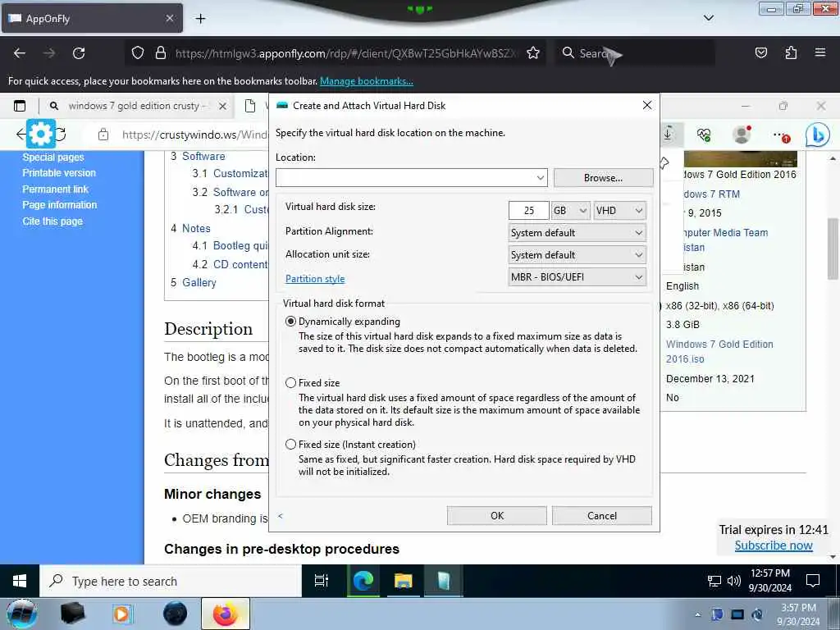The width and height of the screenshot is (840, 630).
Task: Jump to Notes section in contents
Action: click(196, 228)
